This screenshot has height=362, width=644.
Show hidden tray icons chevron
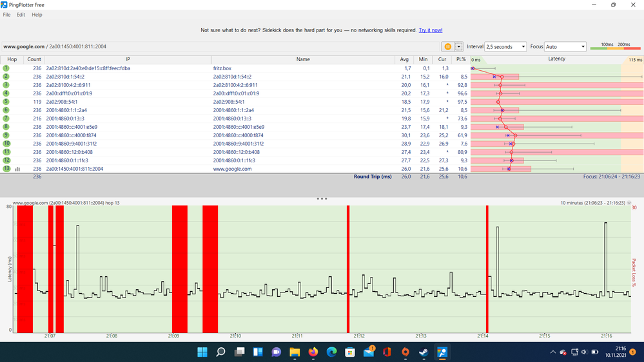point(553,352)
